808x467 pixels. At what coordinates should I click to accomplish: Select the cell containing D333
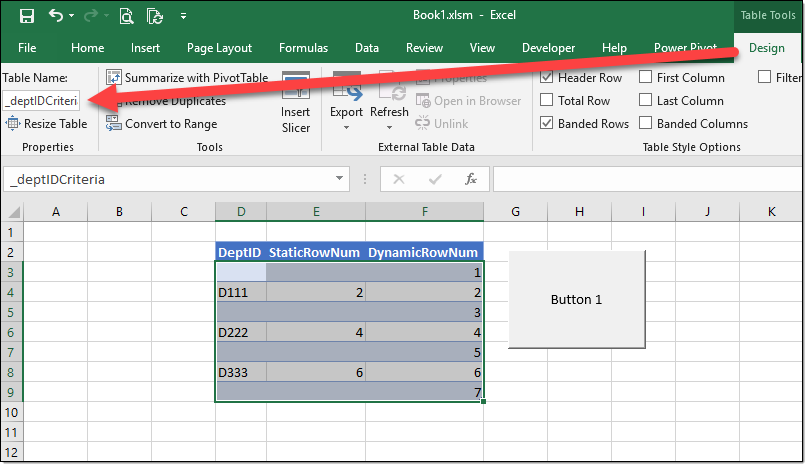click(x=241, y=372)
